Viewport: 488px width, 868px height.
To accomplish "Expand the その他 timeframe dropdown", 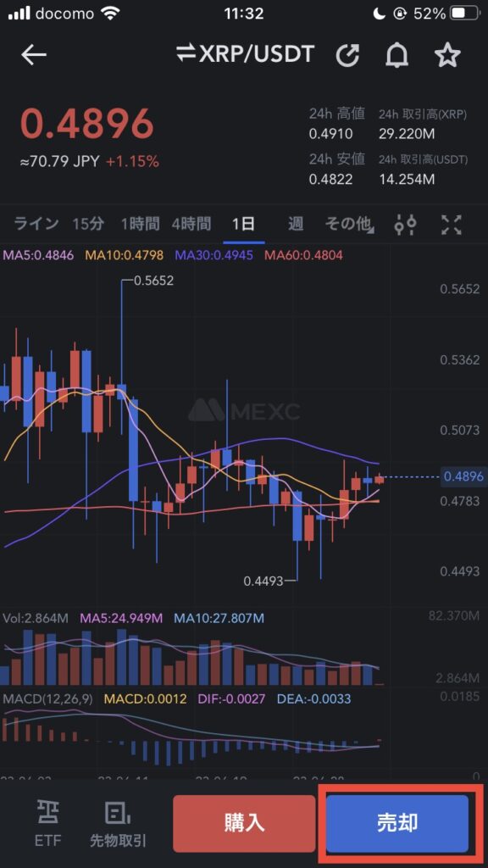I will click(350, 224).
